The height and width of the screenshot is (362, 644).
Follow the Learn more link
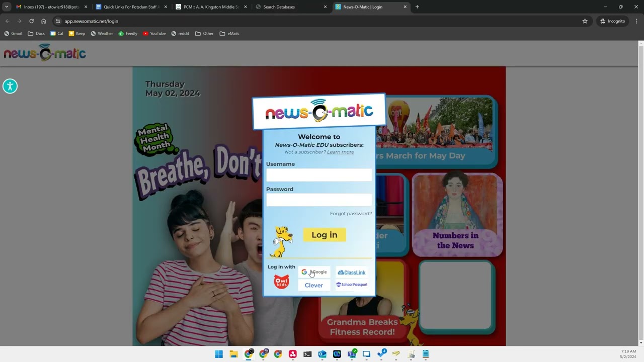(340, 152)
